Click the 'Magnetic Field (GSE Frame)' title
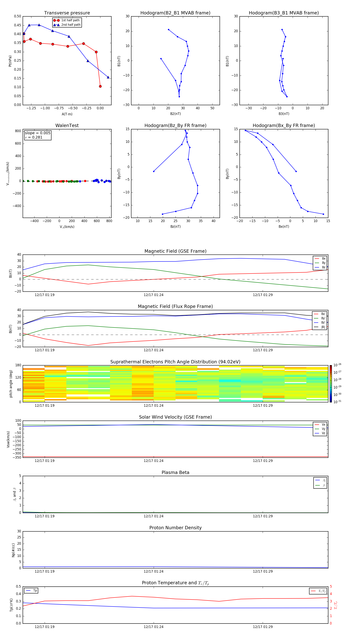The height and width of the screenshot is (644, 351). pos(175,251)
